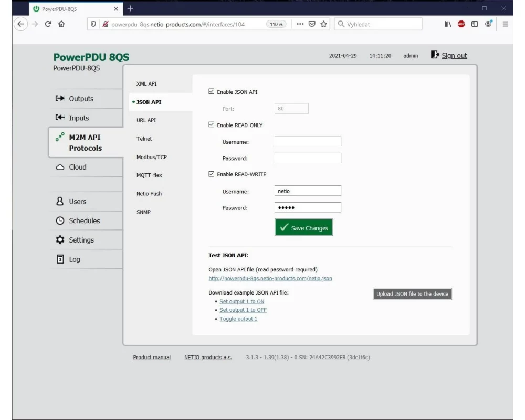Toggle the browser sidebar icon
The image size is (525, 420).
tap(475, 24)
